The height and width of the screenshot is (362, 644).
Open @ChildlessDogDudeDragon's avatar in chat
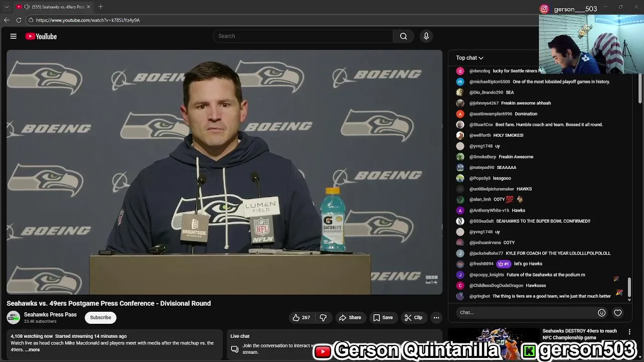[x=460, y=286]
